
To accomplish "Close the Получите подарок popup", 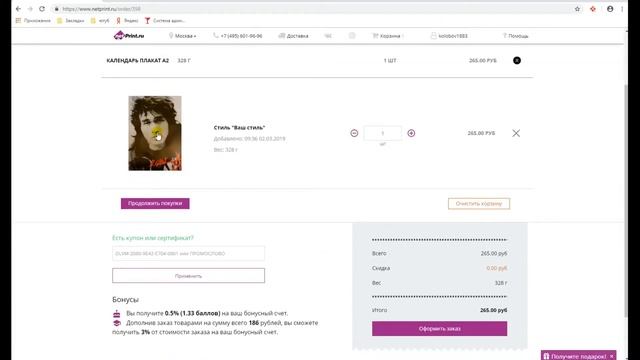I will pos(611,356).
